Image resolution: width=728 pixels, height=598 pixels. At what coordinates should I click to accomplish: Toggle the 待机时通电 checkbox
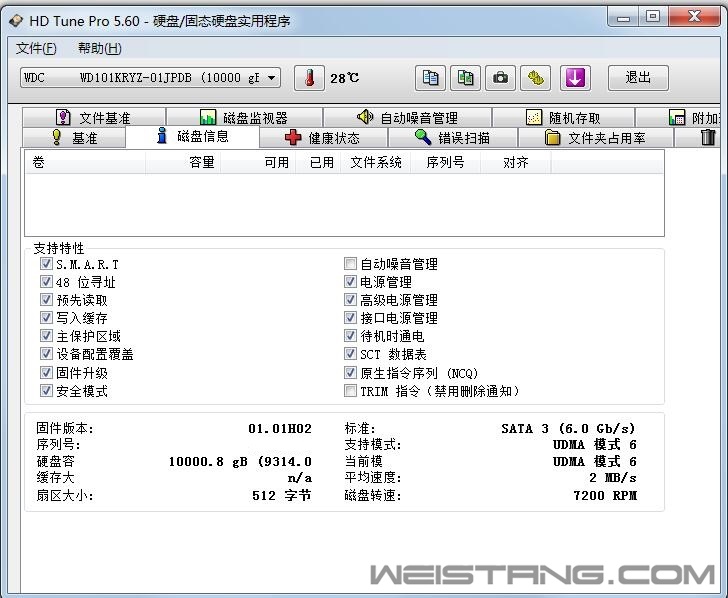point(350,335)
